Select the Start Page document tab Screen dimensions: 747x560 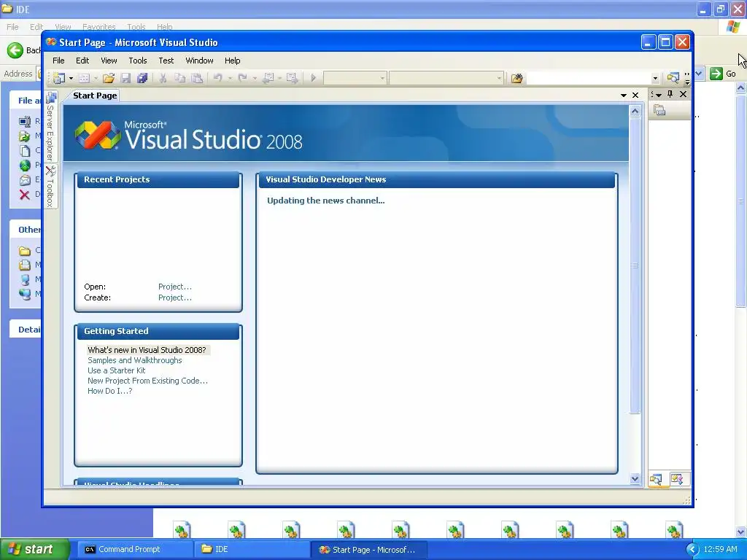pyautogui.click(x=95, y=96)
